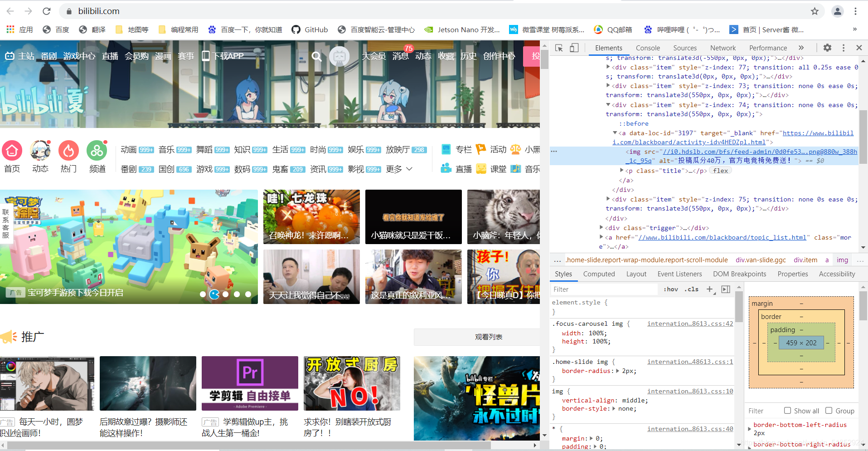Image resolution: width=868 pixels, height=451 pixels.
Task: Click the styles Filter input field
Action: point(604,289)
